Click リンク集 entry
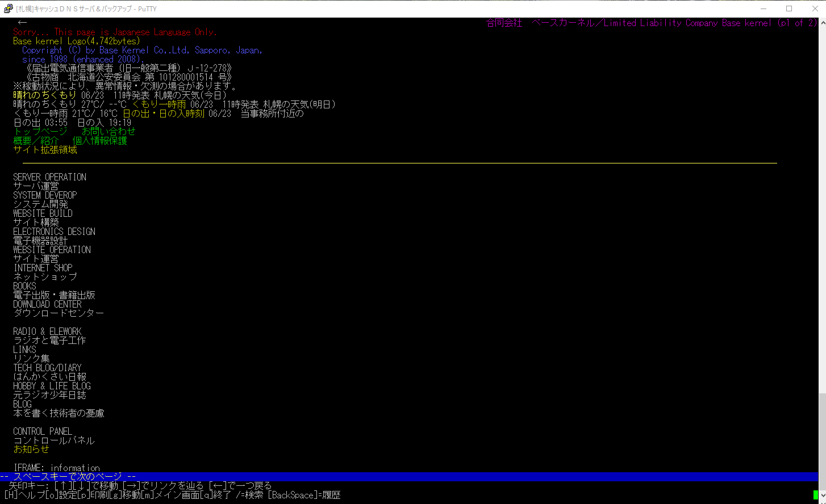826x504 pixels. 31,359
